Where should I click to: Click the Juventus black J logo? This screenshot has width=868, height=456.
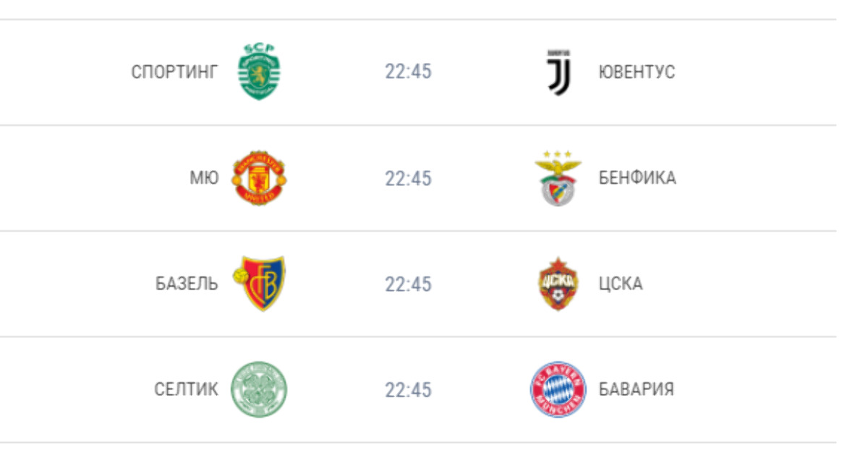pos(558,72)
